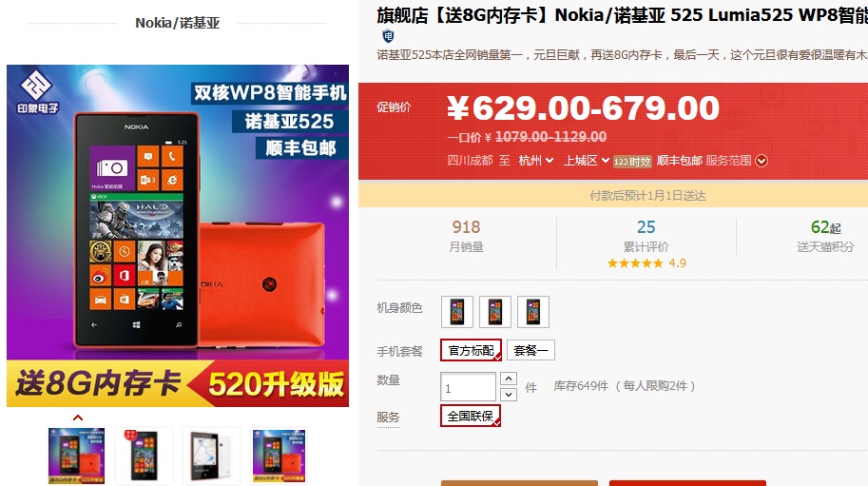This screenshot has width=868, height=486.
Task: Click the 123时效 delivery badge
Action: pos(632,161)
